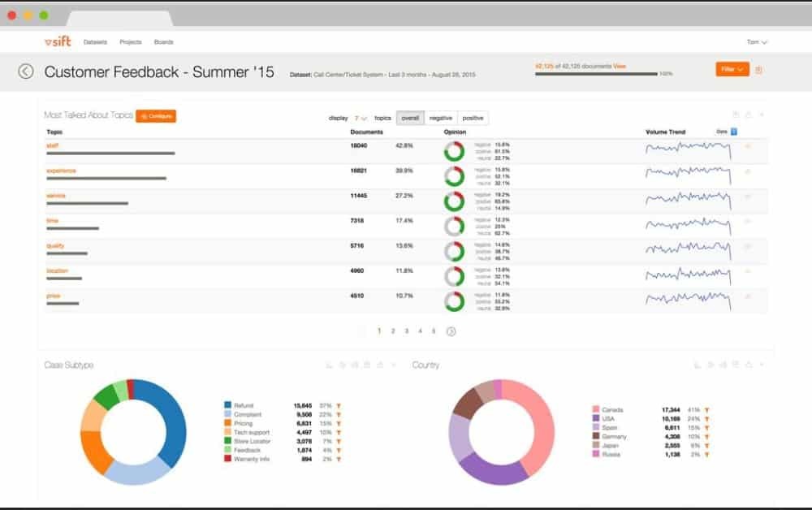The height and width of the screenshot is (510, 812).
Task: Open the Boards menu
Action: 163,42
